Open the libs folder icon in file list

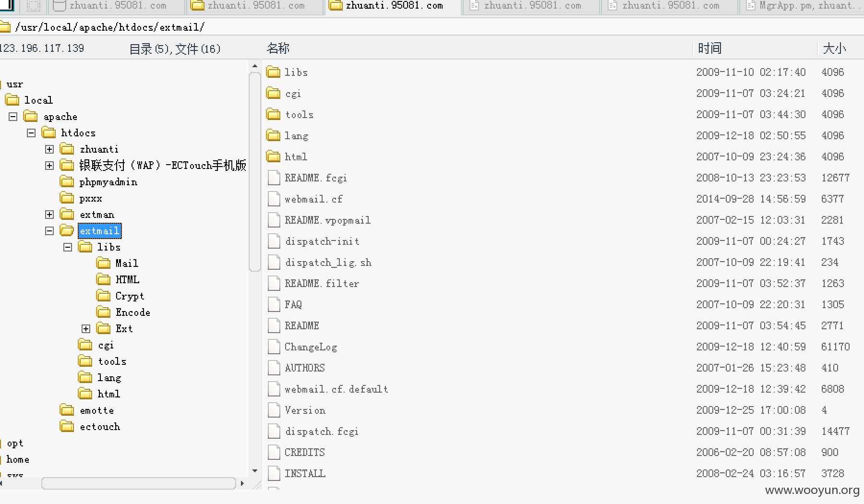(x=274, y=72)
